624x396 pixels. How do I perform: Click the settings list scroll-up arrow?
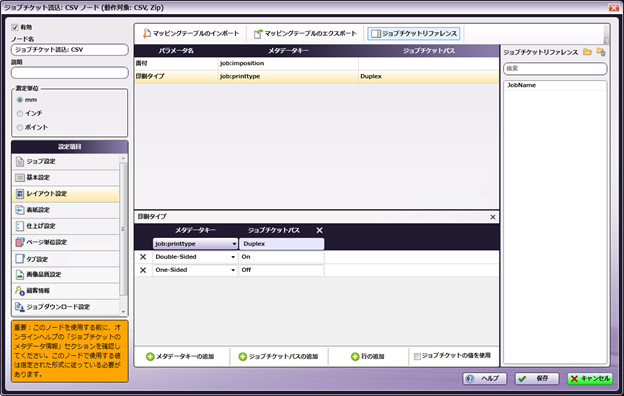tap(123, 158)
